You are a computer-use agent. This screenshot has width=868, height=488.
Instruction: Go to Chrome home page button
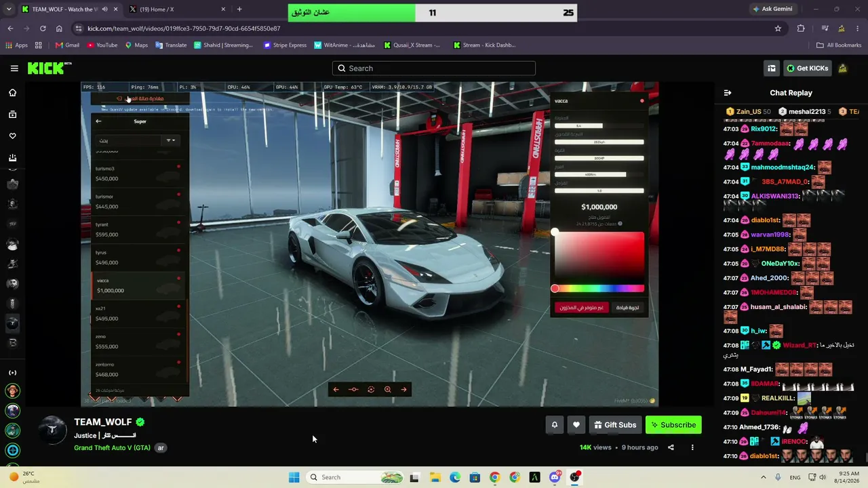pos(59,28)
